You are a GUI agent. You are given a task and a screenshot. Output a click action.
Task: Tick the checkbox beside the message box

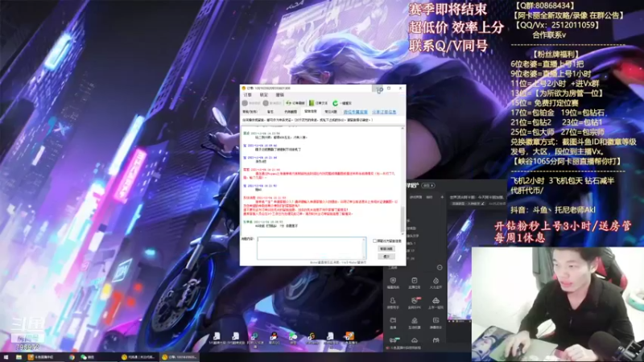[374, 241]
